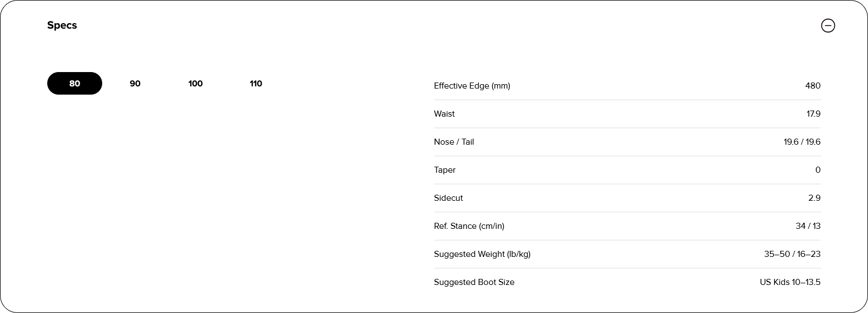Screen dimensions: 868x313
Task: Select size 110 tab
Action: coord(256,84)
